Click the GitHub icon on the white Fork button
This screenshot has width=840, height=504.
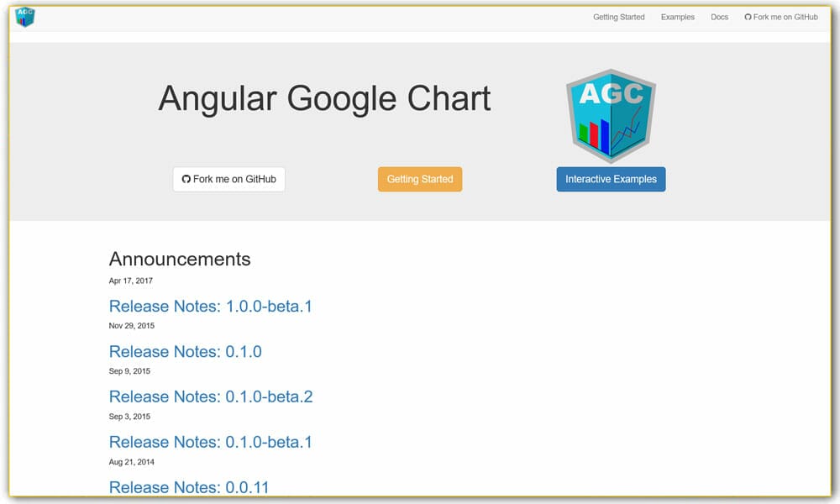click(186, 178)
